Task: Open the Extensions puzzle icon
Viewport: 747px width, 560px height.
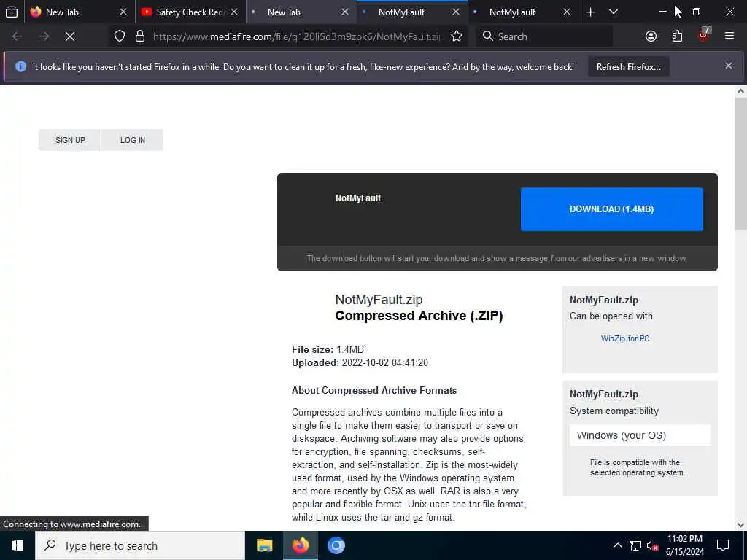Action: (x=677, y=36)
